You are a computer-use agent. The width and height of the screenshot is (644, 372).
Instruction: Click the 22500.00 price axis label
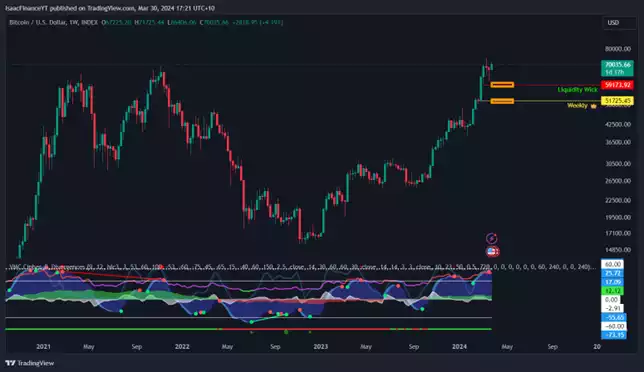point(618,200)
